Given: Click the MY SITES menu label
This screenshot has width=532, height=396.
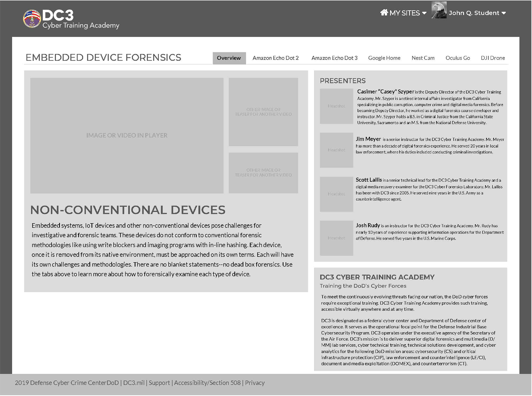Looking at the screenshot, I should pos(405,13).
